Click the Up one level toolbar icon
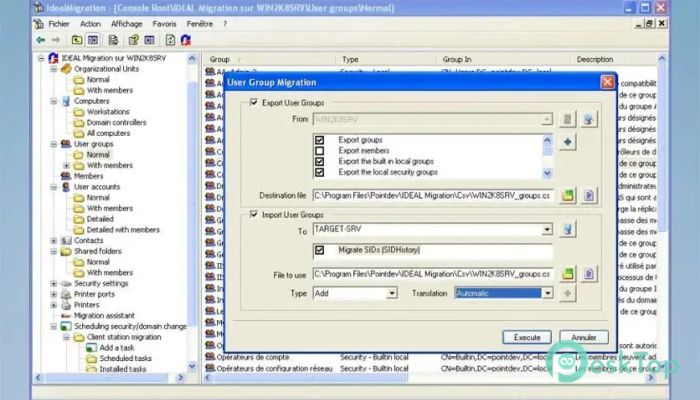The image size is (700, 400). 77,40
